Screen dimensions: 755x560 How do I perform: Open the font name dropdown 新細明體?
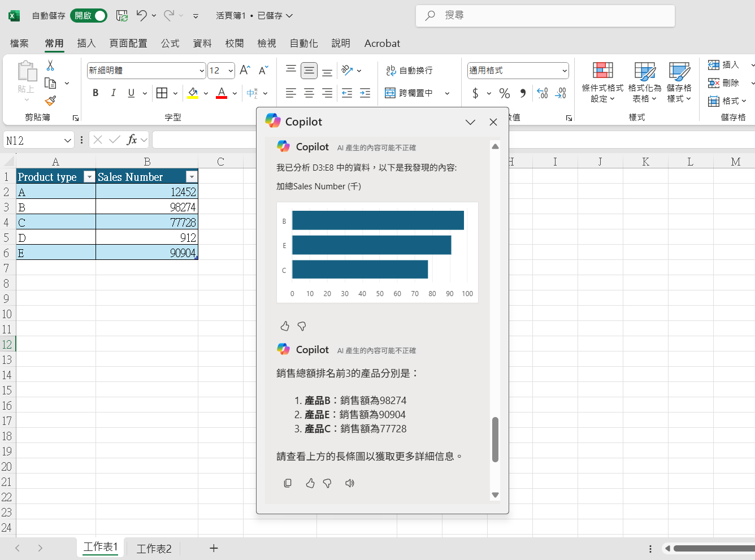202,71
